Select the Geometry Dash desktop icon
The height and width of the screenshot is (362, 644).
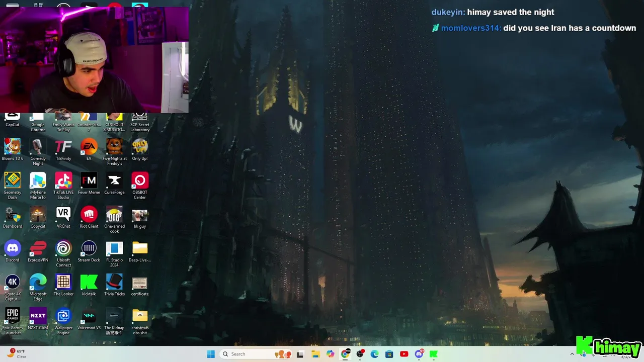(x=13, y=186)
